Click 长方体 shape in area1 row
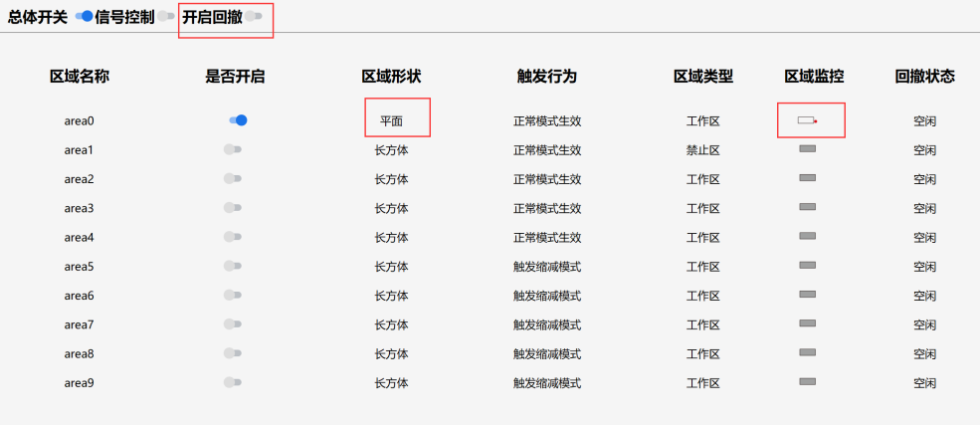Image resolution: width=980 pixels, height=425 pixels. [391, 150]
